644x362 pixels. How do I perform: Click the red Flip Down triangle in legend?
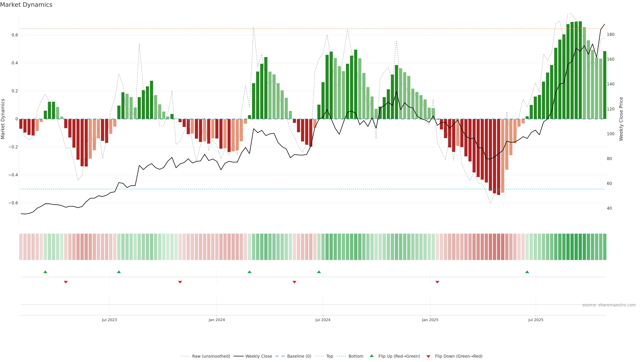(428, 356)
